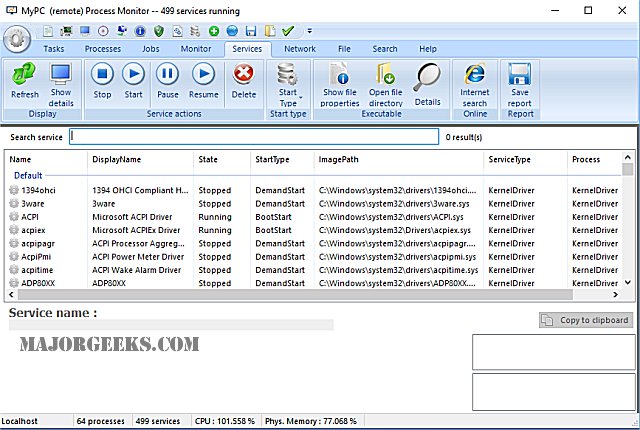This screenshot has height=430, width=640.
Task: Click the green plus icon in quick toolbar
Action: tap(213, 31)
